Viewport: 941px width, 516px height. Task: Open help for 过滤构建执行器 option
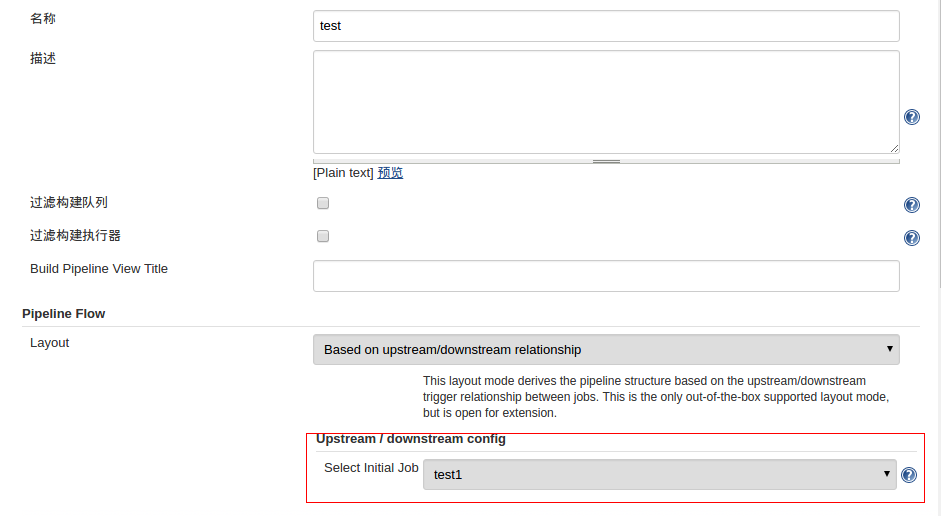point(912,238)
